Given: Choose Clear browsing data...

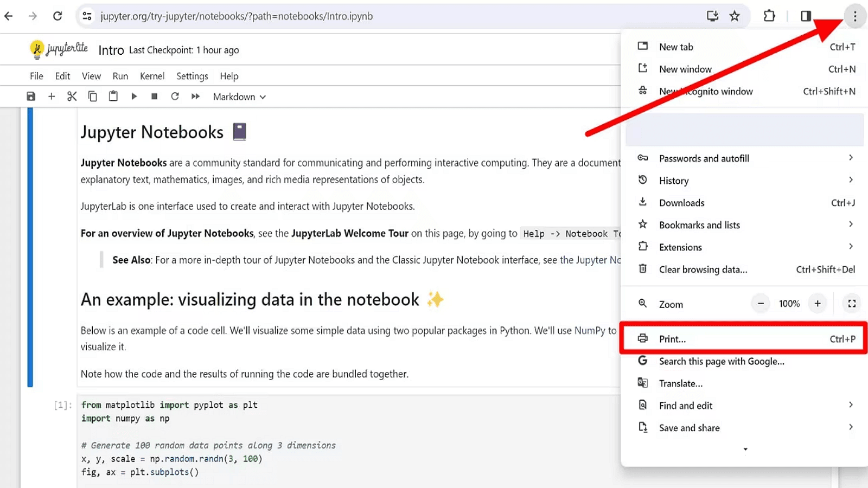Looking at the screenshot, I should point(744,269).
